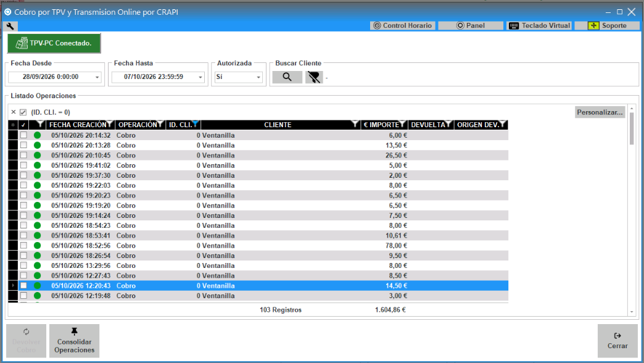
Task: Click the 05/10/2026 13:29:56 date cell
Action: [x=80, y=265]
